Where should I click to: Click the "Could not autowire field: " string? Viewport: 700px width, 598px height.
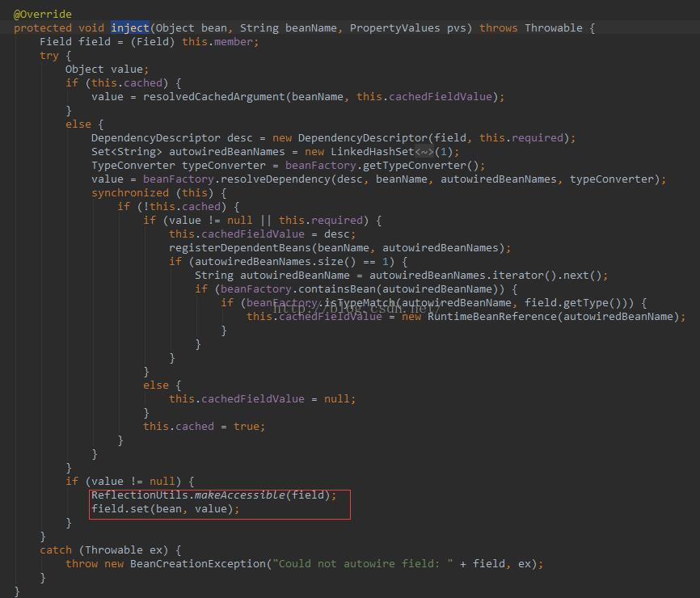coord(362,564)
